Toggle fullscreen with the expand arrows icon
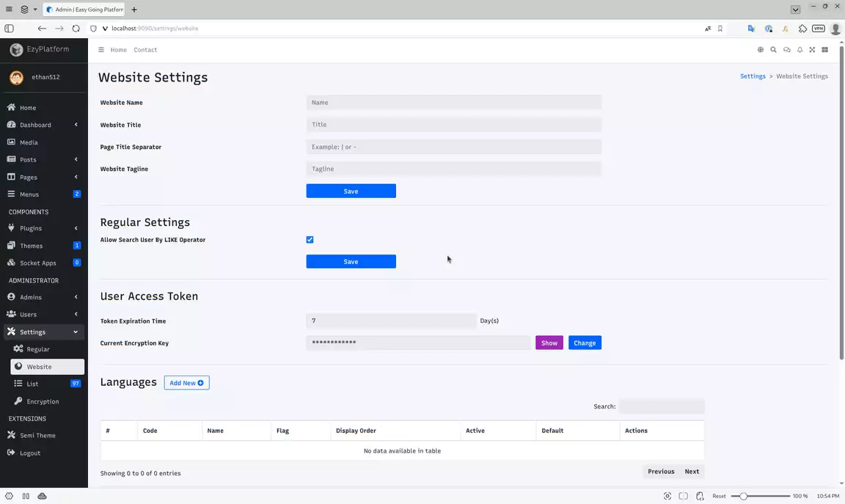 tap(812, 50)
